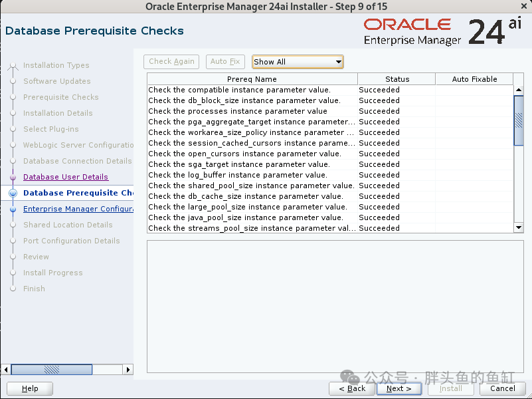Image resolution: width=532 pixels, height=399 pixels.
Task: Sort table by Prereq Name column
Action: click(252, 79)
